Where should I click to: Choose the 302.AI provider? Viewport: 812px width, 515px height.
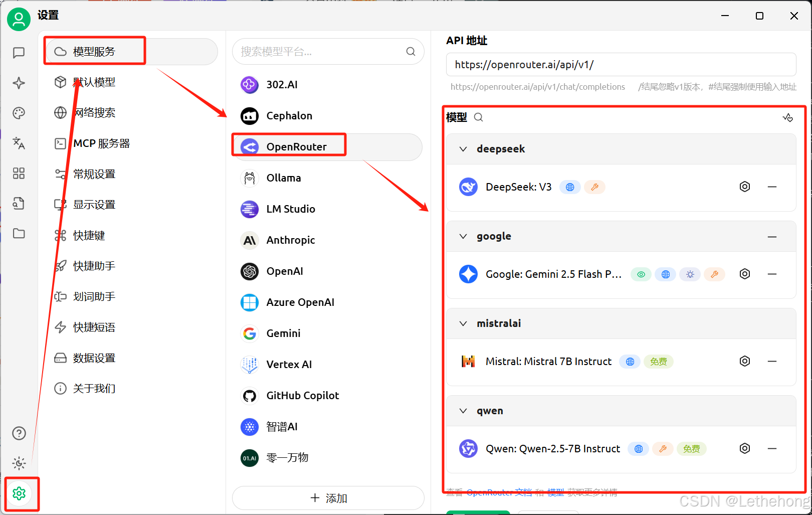pos(328,85)
